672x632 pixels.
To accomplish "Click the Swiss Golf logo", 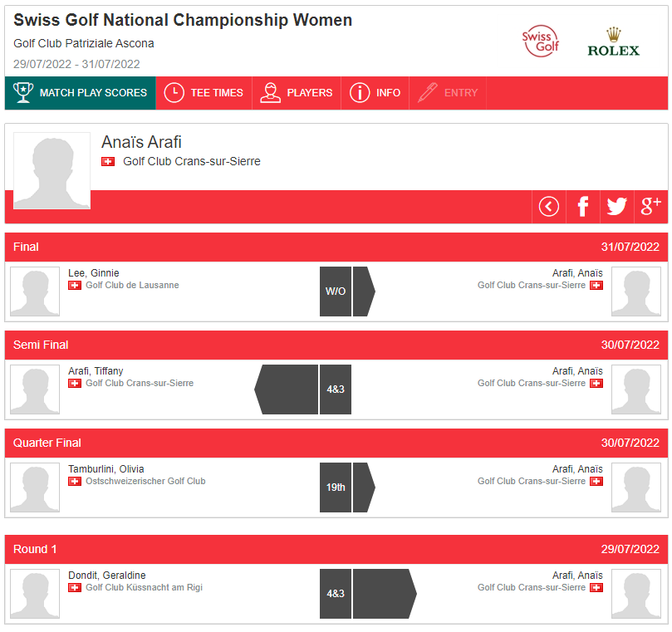I will (x=541, y=42).
